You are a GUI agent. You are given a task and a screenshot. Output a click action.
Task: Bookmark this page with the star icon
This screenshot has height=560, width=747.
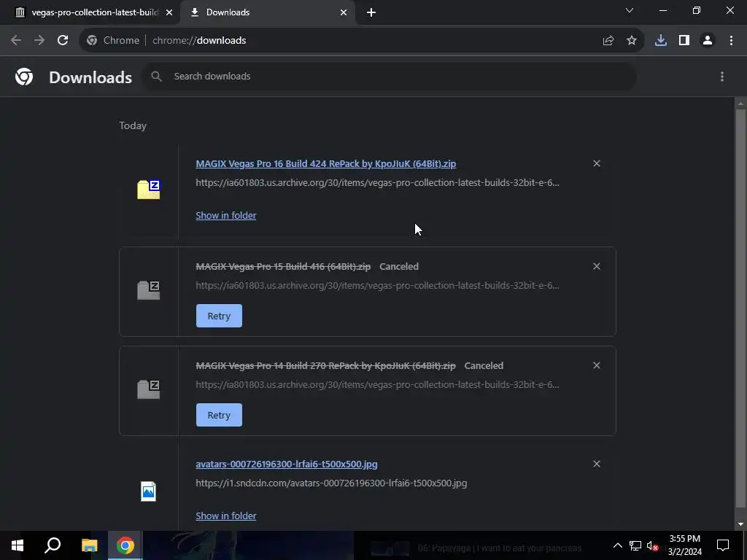tap(632, 41)
